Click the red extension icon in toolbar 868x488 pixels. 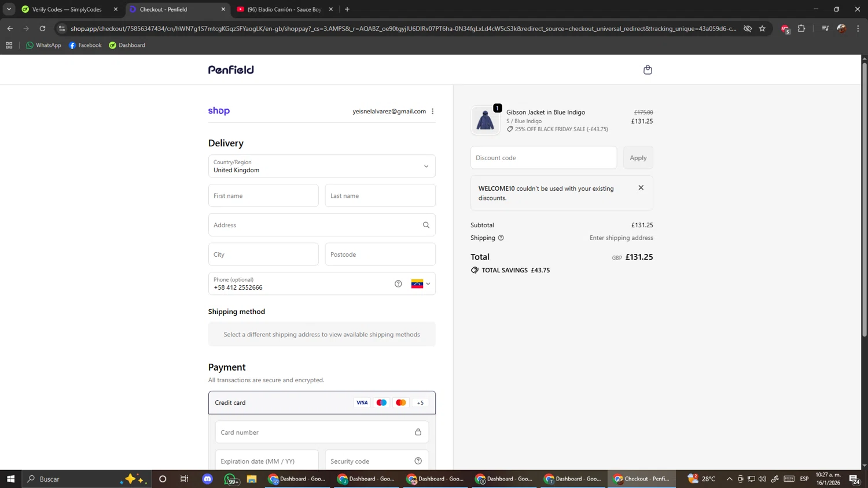click(x=785, y=29)
